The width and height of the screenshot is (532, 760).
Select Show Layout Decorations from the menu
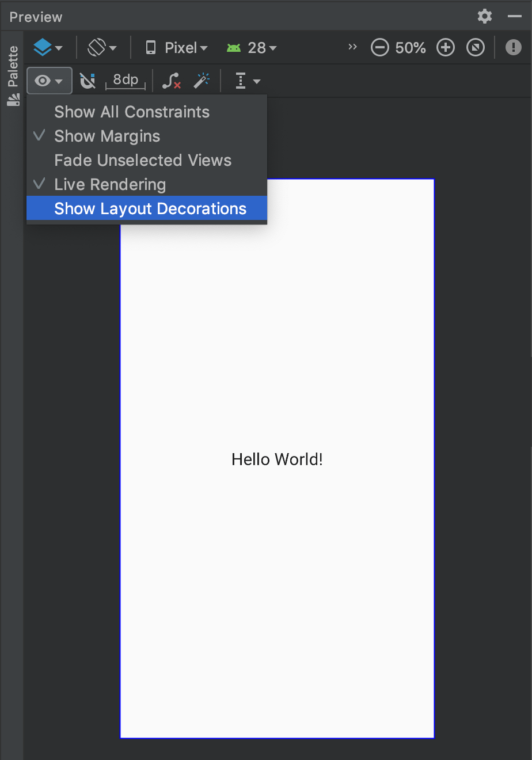click(146, 208)
